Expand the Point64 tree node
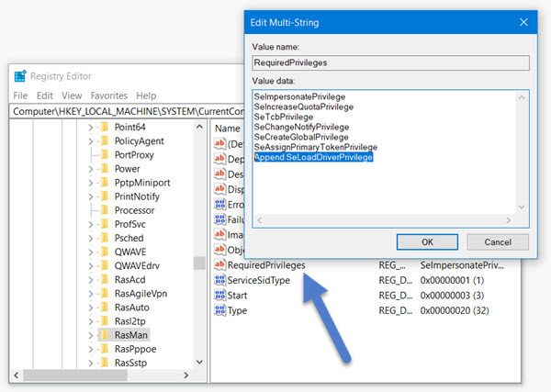The height and width of the screenshot is (392, 551). pyautogui.click(x=91, y=128)
